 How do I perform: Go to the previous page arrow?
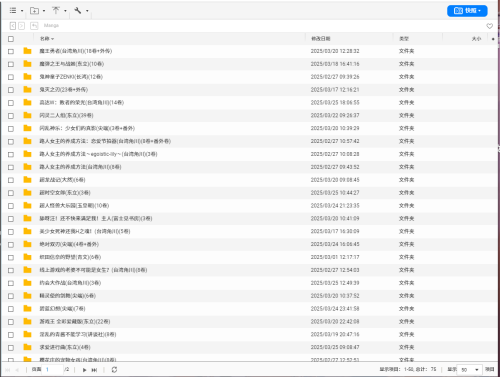pyautogui.click(x=17, y=370)
